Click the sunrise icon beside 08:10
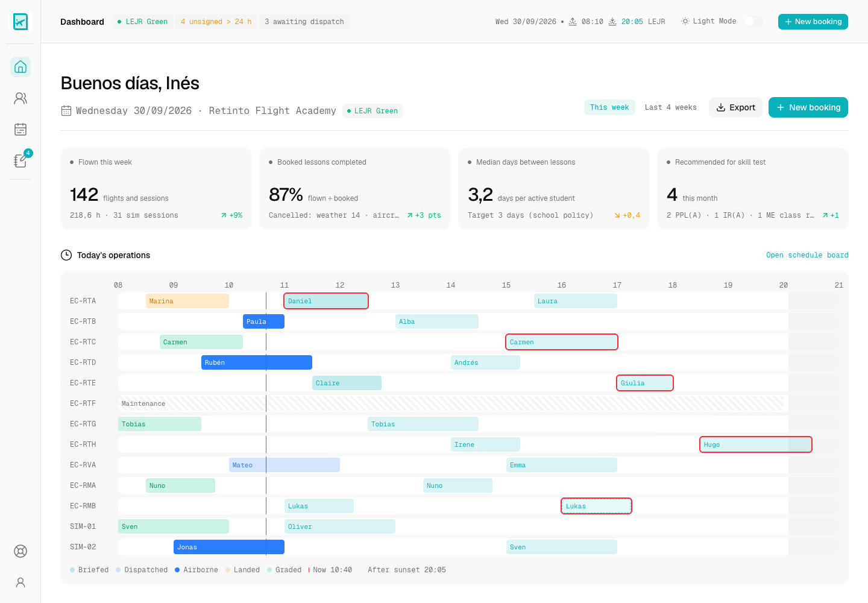 573,22
